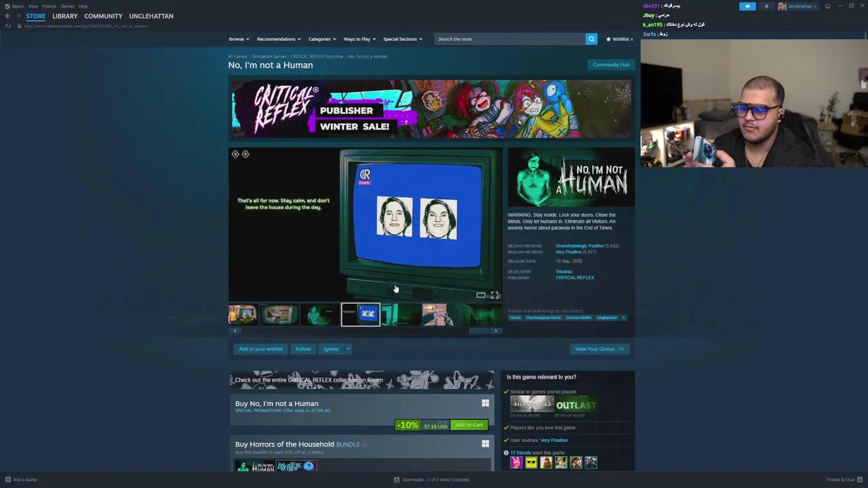Enter fullscreen on the trailer player
The height and width of the screenshot is (488, 868).
[494, 295]
